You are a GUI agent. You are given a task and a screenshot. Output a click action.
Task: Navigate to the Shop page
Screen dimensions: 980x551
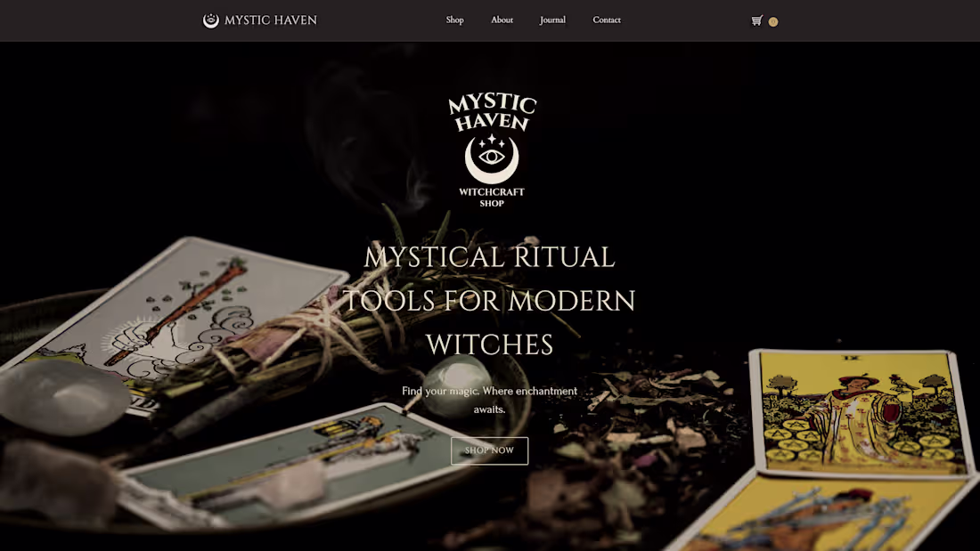tap(454, 20)
